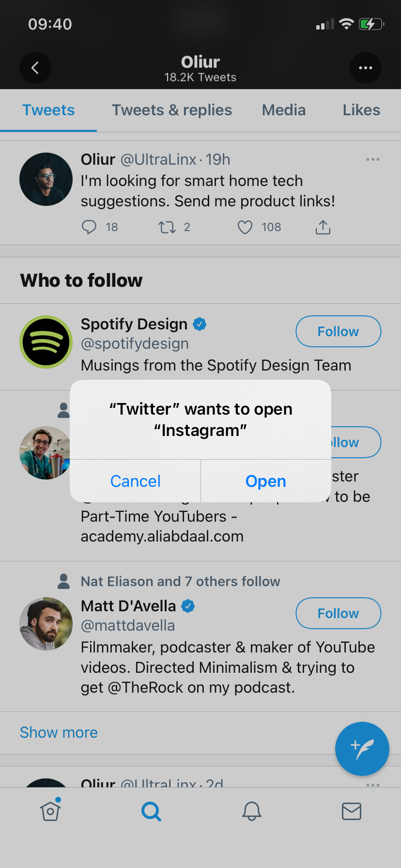This screenshot has height=868, width=401.
Task: Like Oliur's smart home tech tweet
Action: point(245,227)
